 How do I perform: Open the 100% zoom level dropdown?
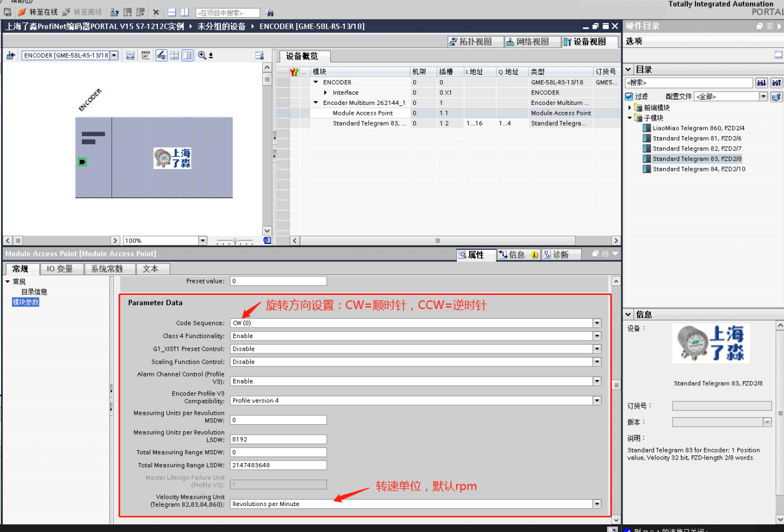[203, 240]
